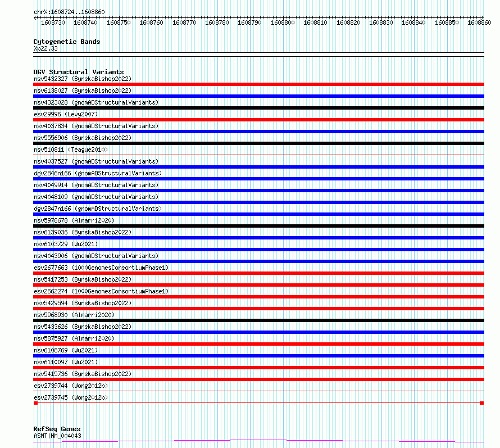Open the ASMT|NM_004043 RefSeq gene label

57,436
